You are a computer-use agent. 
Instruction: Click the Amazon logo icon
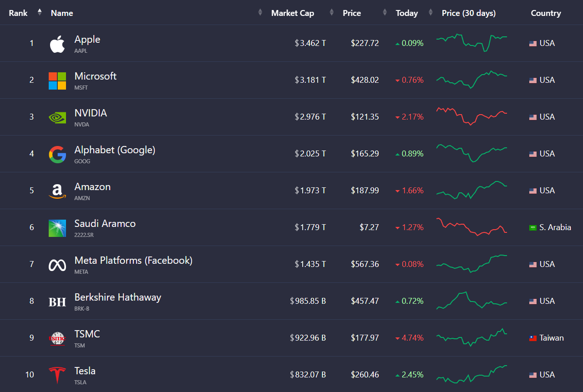click(x=57, y=191)
